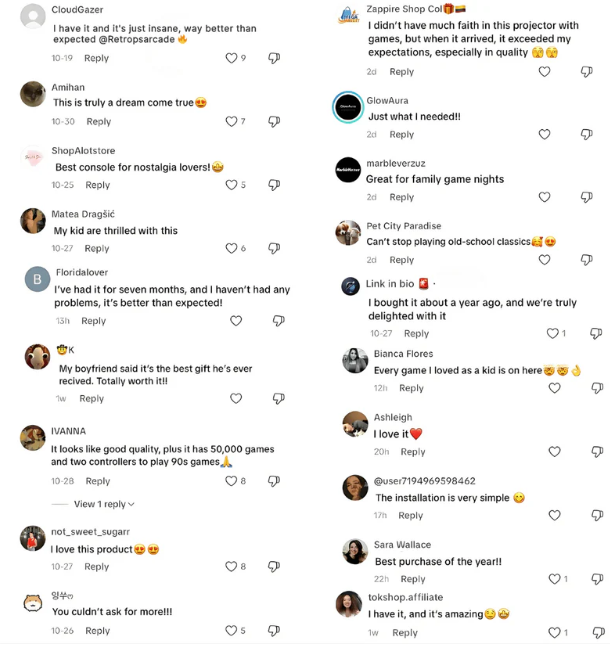The image size is (610, 647).
Task: Expand View 1 reply under IVANNA
Action: point(104,504)
